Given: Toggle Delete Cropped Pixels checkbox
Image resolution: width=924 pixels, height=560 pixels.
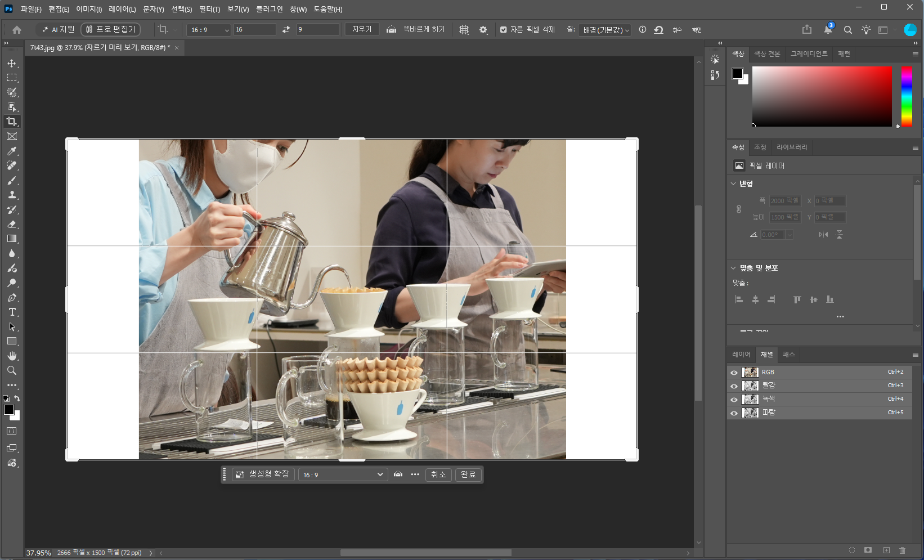Looking at the screenshot, I should 504,30.
